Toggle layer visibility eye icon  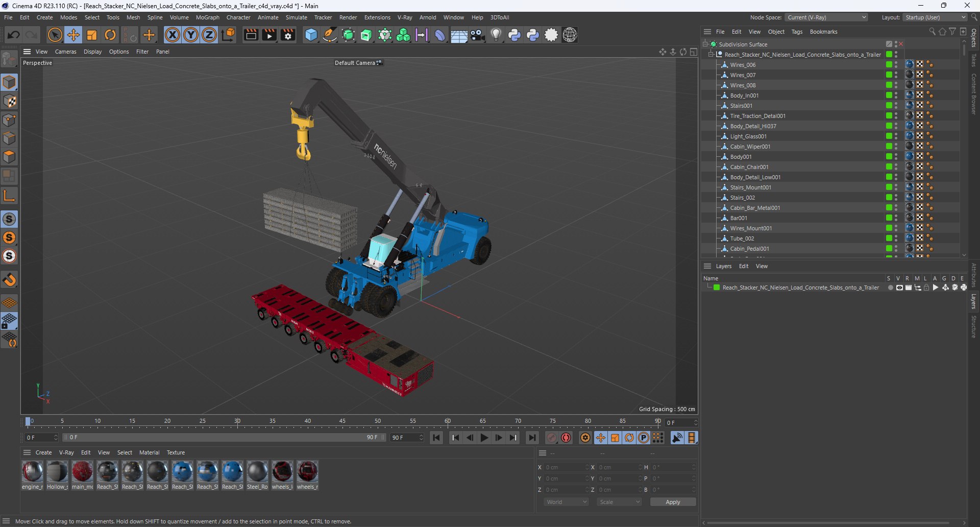(899, 288)
